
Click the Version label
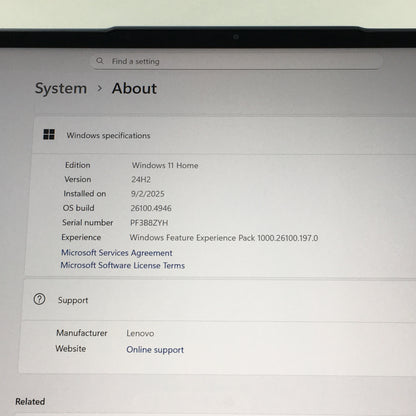point(78,179)
